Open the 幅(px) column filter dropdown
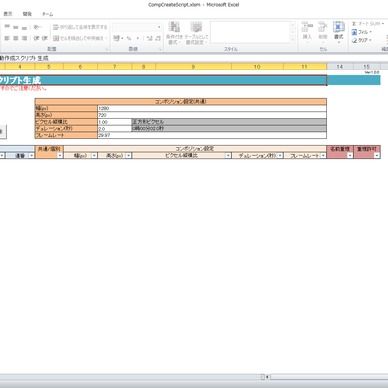This screenshot has height=388, width=388. tap(94, 155)
